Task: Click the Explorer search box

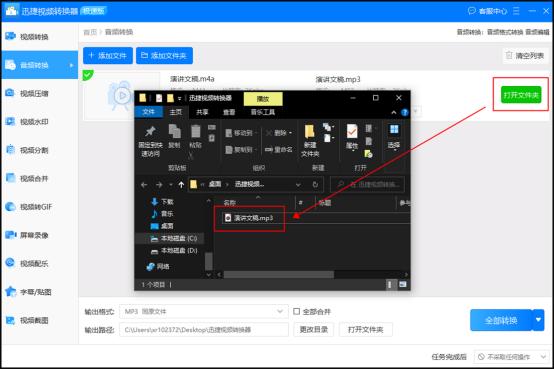Action: (x=367, y=184)
